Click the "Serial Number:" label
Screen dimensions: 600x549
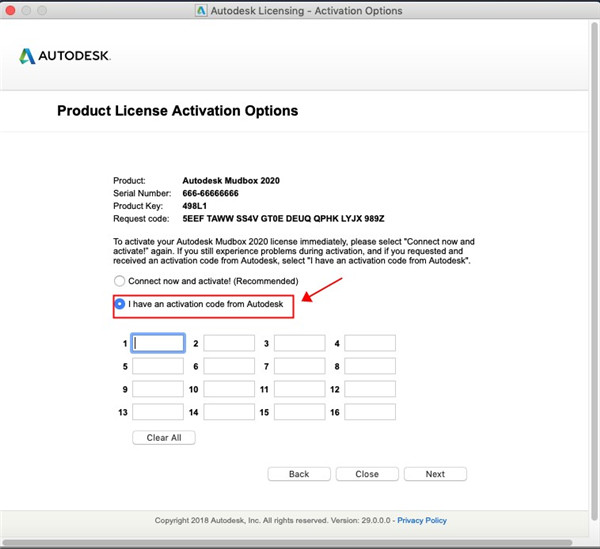[x=142, y=193]
